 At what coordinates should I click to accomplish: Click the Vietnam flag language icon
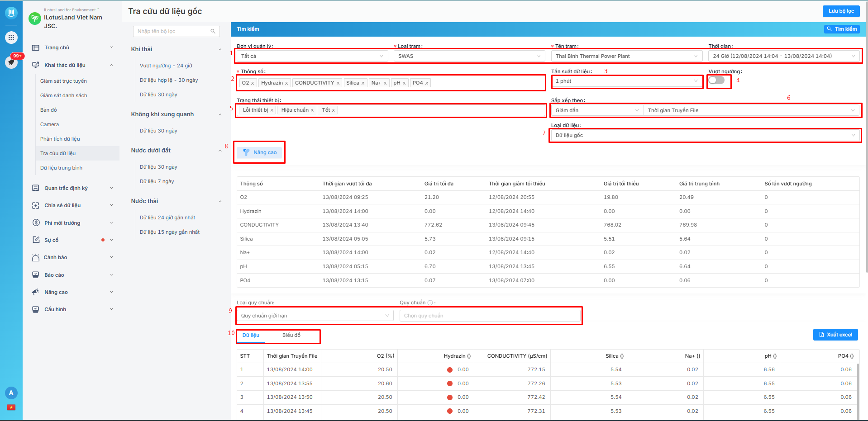(11, 407)
